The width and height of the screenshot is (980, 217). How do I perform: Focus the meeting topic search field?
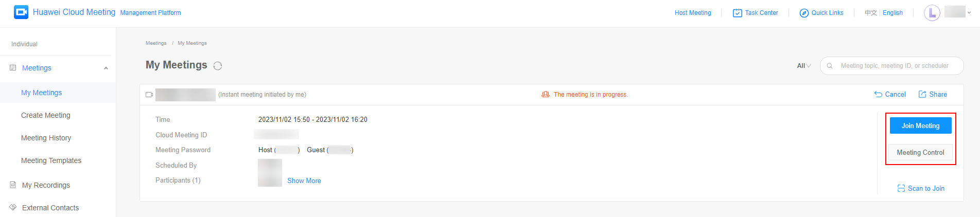pos(895,66)
